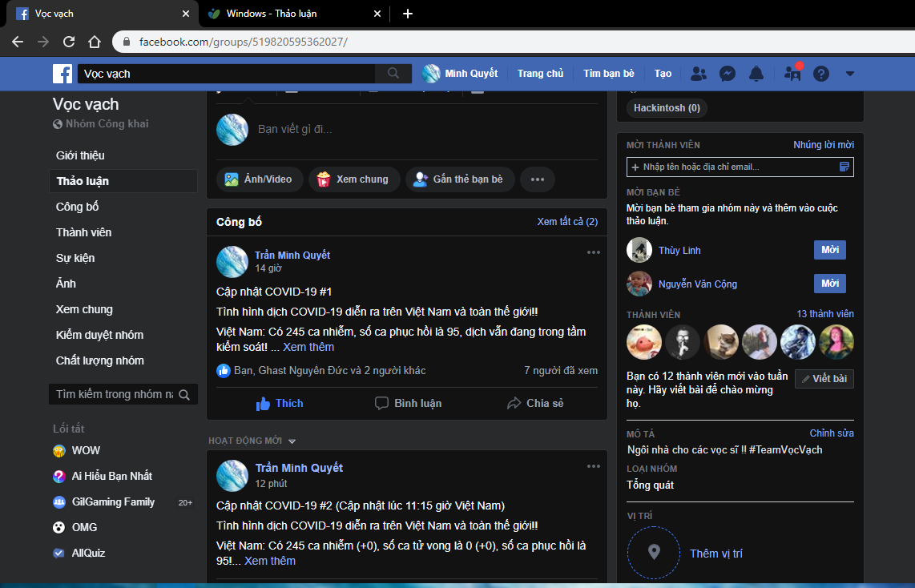Open friend requests icon
The width and height of the screenshot is (915, 588).
click(698, 74)
